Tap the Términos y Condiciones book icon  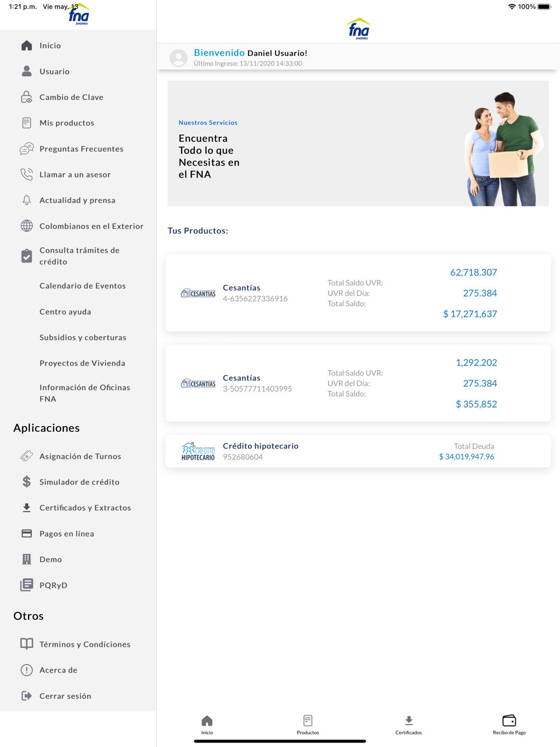coord(26,644)
